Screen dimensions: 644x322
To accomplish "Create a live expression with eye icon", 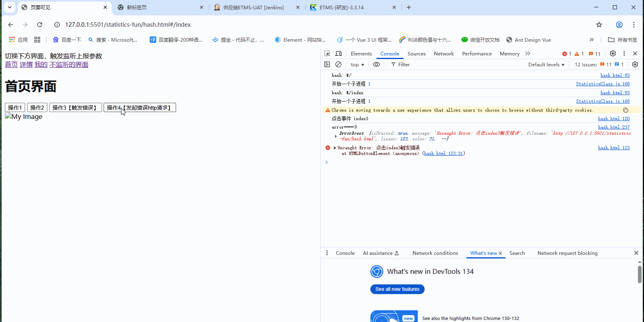I will click(376, 64).
